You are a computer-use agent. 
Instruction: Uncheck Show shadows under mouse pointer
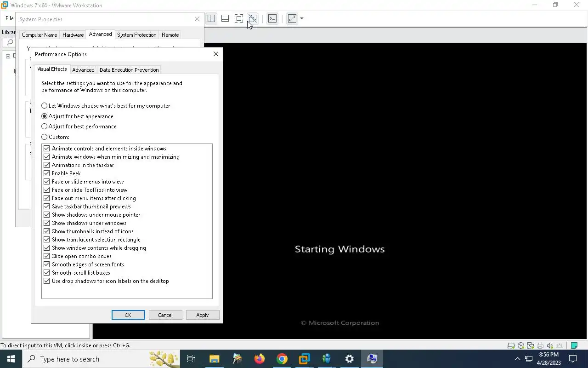click(x=46, y=215)
